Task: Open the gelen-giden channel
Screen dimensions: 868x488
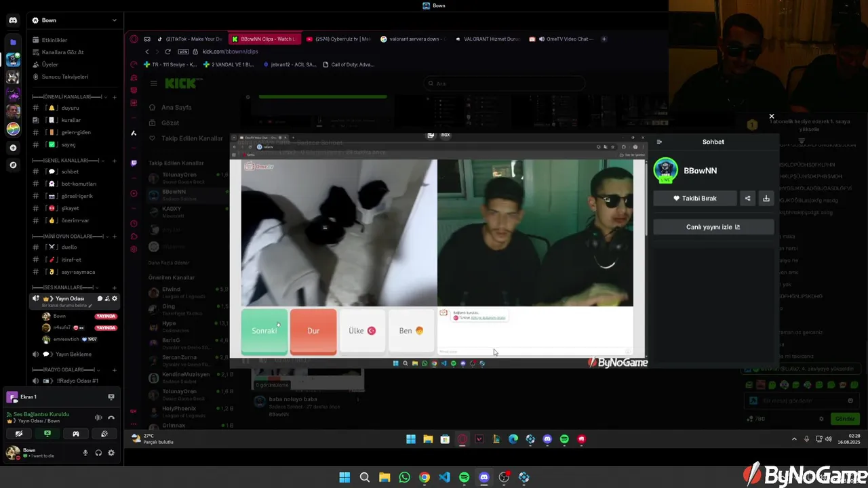Action: coord(75,132)
